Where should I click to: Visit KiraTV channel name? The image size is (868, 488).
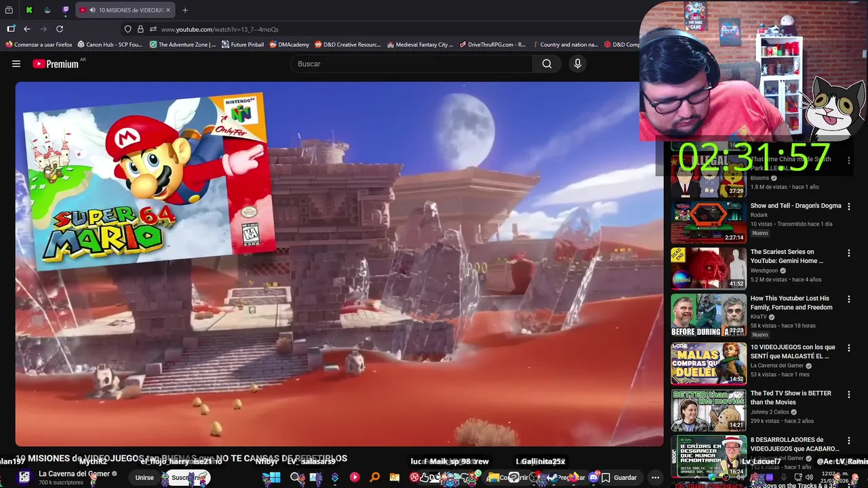(759, 317)
